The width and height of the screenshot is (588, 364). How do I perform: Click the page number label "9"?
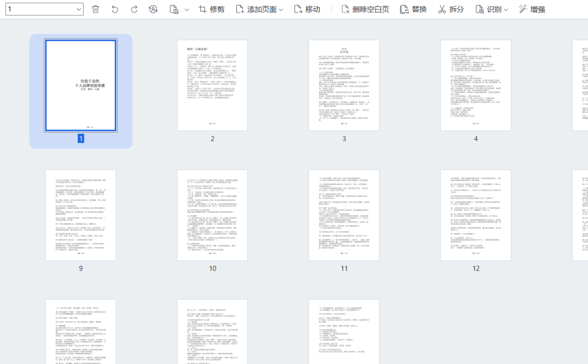[81, 268]
